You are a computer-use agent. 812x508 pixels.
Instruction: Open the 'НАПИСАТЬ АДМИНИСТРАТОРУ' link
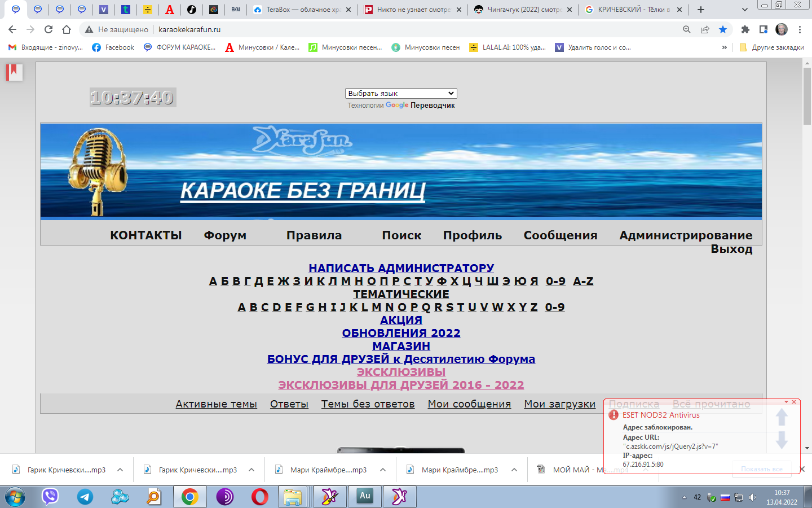401,268
